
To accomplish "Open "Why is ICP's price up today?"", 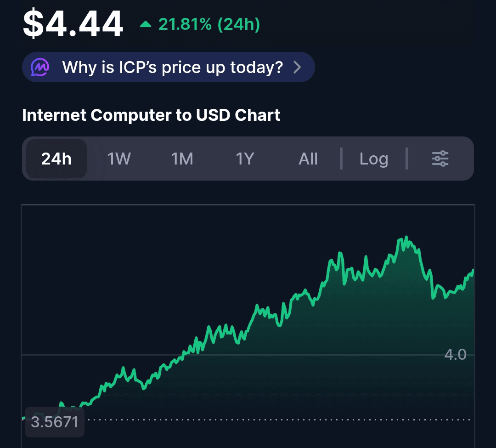I will click(x=172, y=68).
